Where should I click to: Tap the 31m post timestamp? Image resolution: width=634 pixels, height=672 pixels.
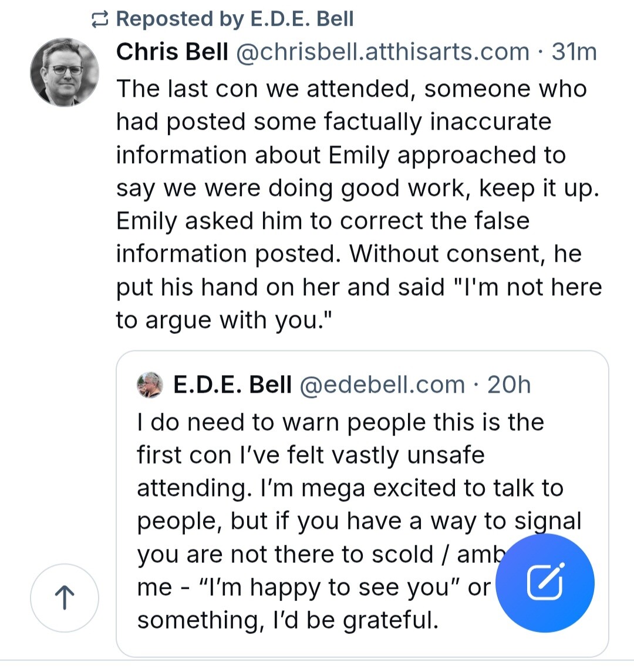pyautogui.click(x=574, y=52)
